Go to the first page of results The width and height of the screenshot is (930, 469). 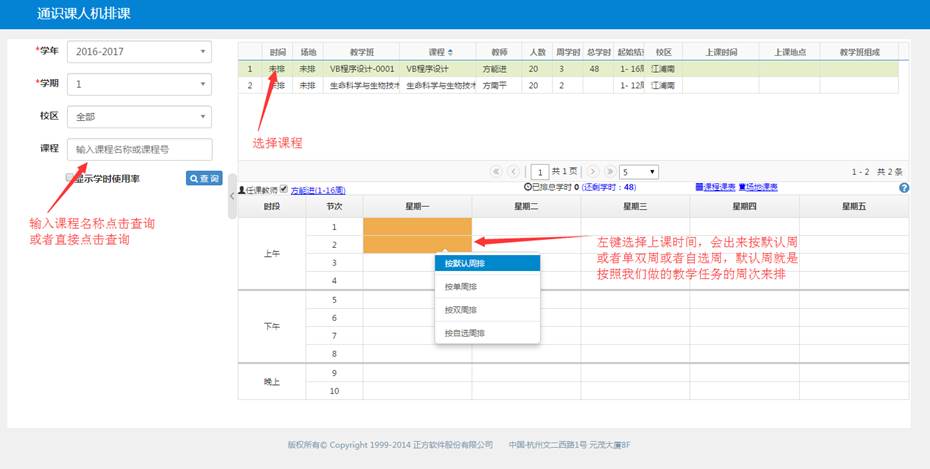[x=496, y=172]
